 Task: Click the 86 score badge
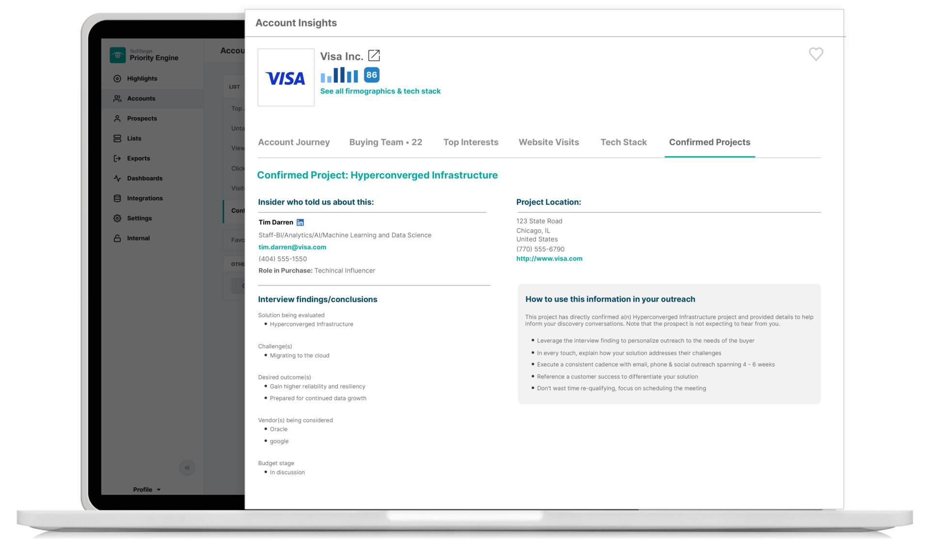click(x=371, y=75)
